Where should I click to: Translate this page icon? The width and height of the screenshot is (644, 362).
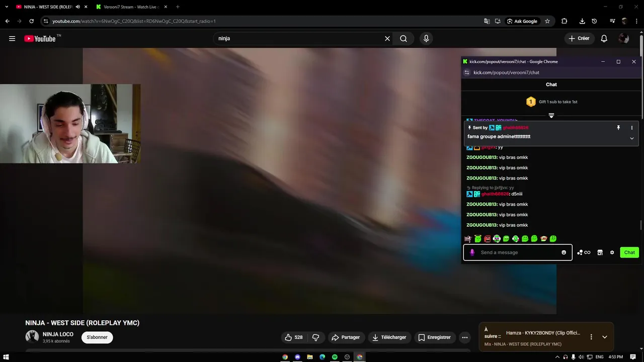click(487, 21)
